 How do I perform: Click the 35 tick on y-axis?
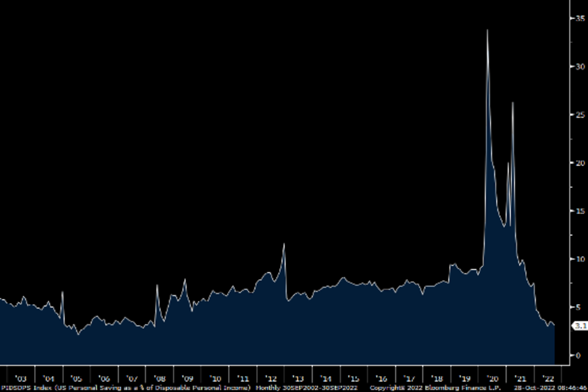click(x=581, y=18)
